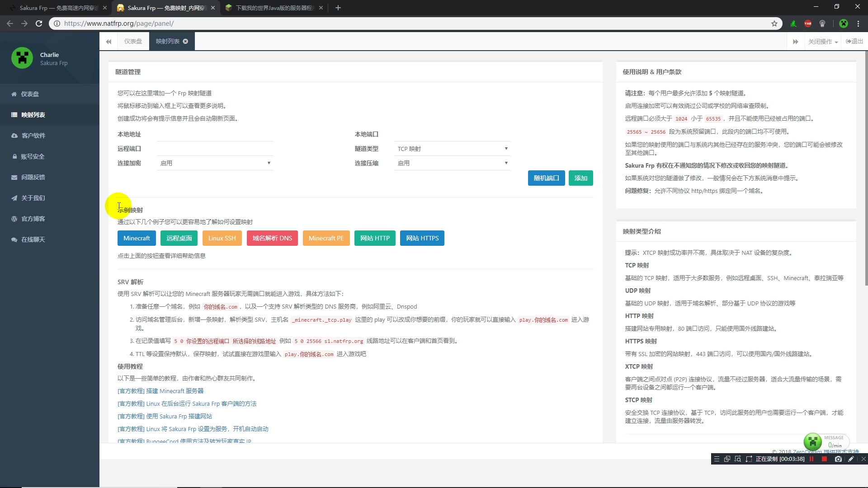
Task: Open the 连接压缩 dropdown
Action: coord(453,163)
